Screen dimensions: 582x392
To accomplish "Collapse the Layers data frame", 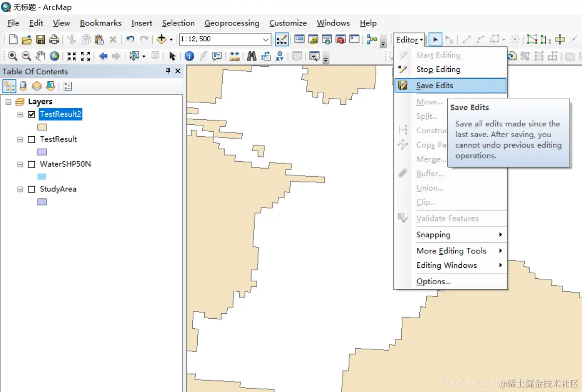I will coord(8,102).
